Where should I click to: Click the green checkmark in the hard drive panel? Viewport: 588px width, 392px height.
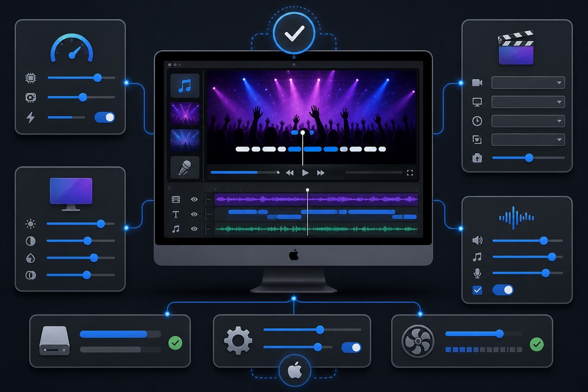coord(175,343)
